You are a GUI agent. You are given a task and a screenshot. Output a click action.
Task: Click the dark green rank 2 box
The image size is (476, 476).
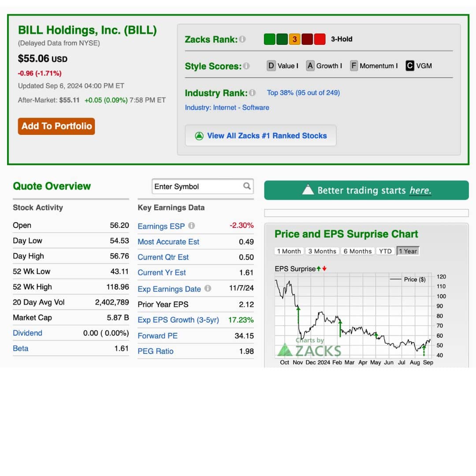[x=282, y=39]
